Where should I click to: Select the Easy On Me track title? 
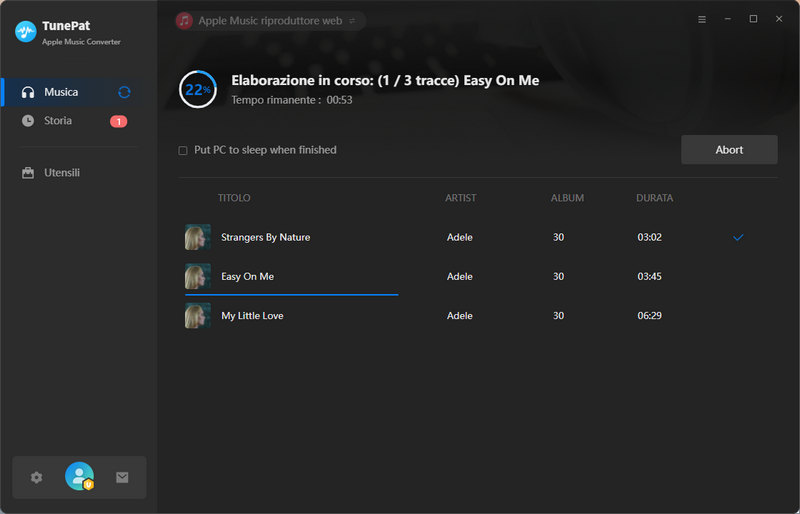click(x=247, y=277)
